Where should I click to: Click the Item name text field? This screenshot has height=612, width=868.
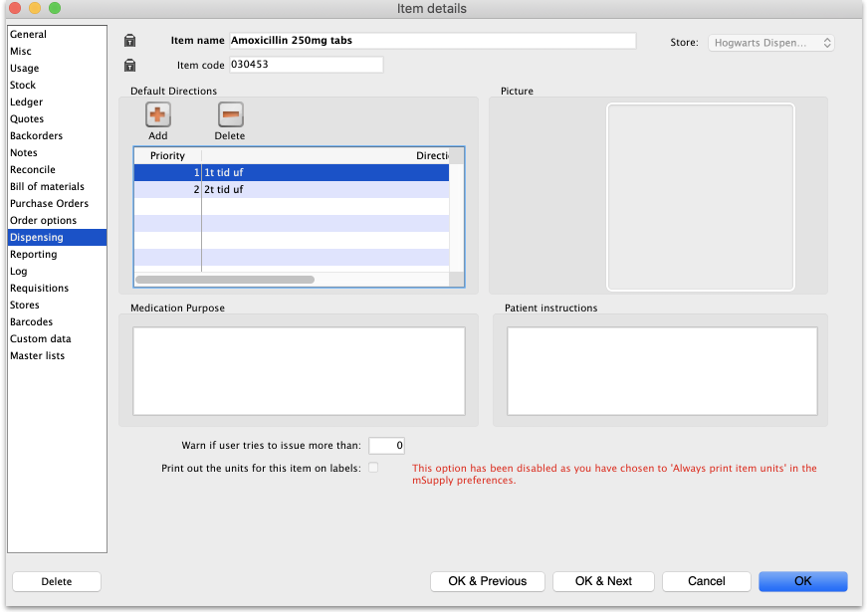coord(432,41)
